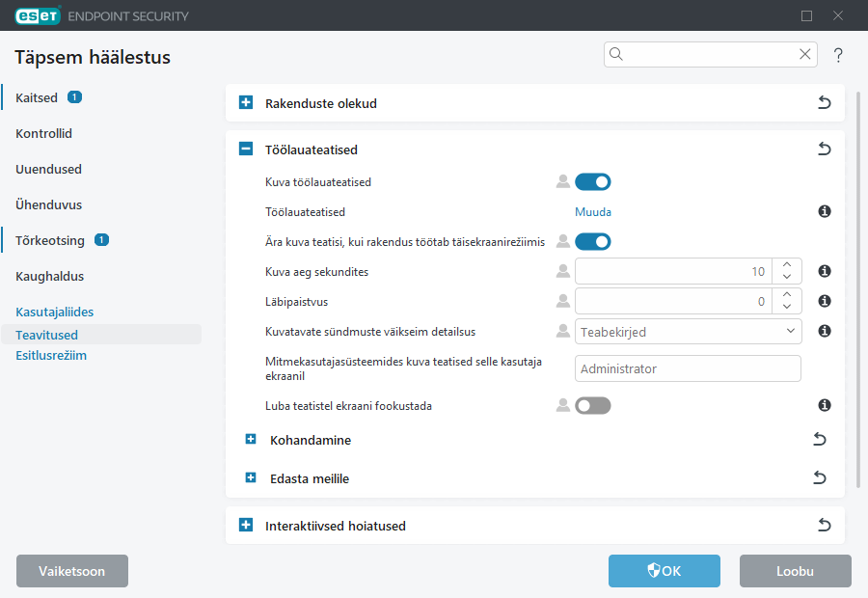Click the help question mark icon

coord(838,55)
